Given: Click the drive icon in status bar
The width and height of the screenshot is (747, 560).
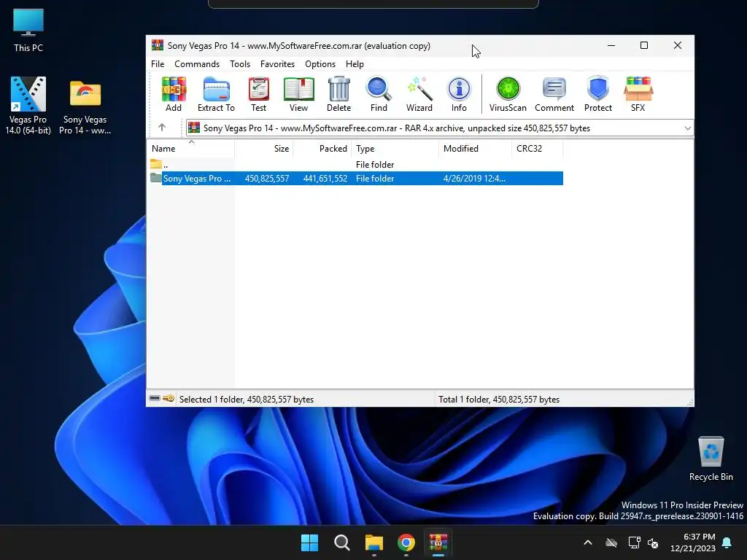Looking at the screenshot, I should (155, 399).
